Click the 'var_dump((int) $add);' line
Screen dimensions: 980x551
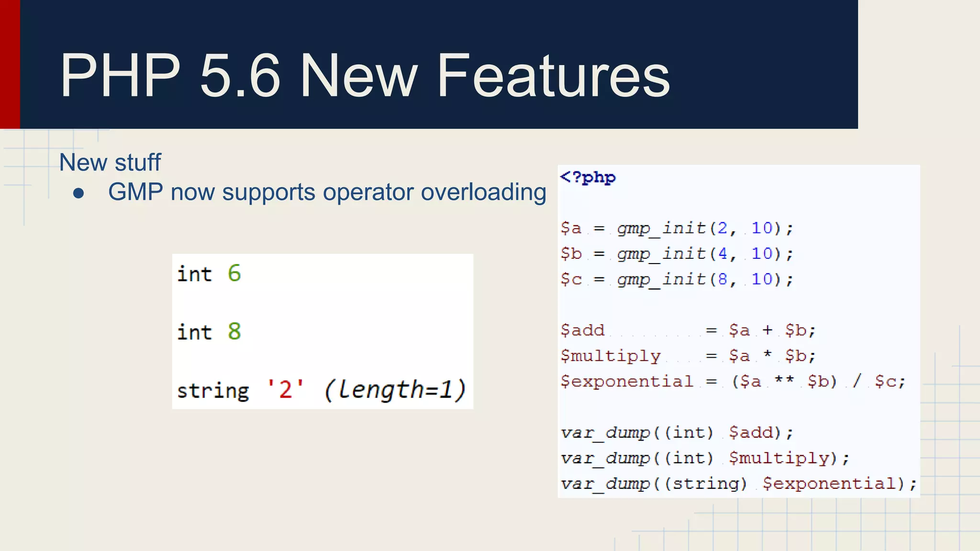click(x=677, y=432)
